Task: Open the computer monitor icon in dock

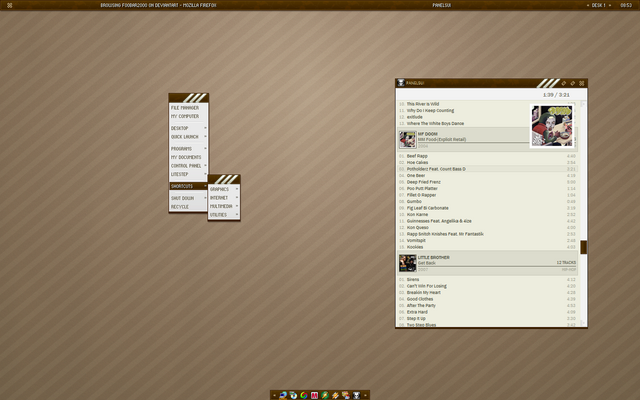Action: [284, 395]
